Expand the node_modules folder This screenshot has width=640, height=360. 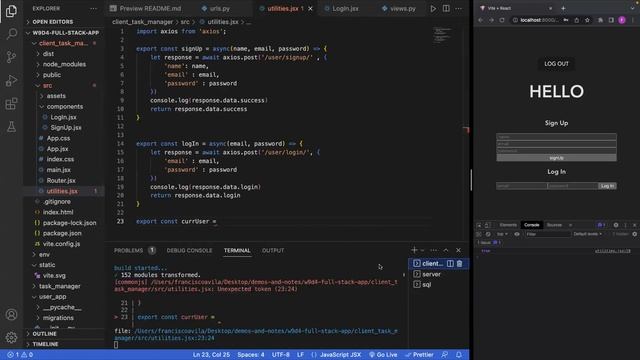click(x=64, y=64)
